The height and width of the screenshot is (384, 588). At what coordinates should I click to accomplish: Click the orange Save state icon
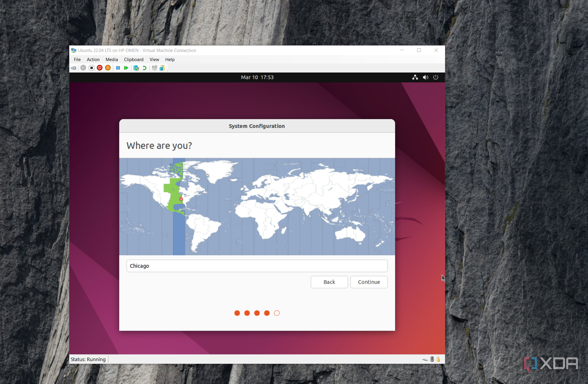click(x=108, y=68)
